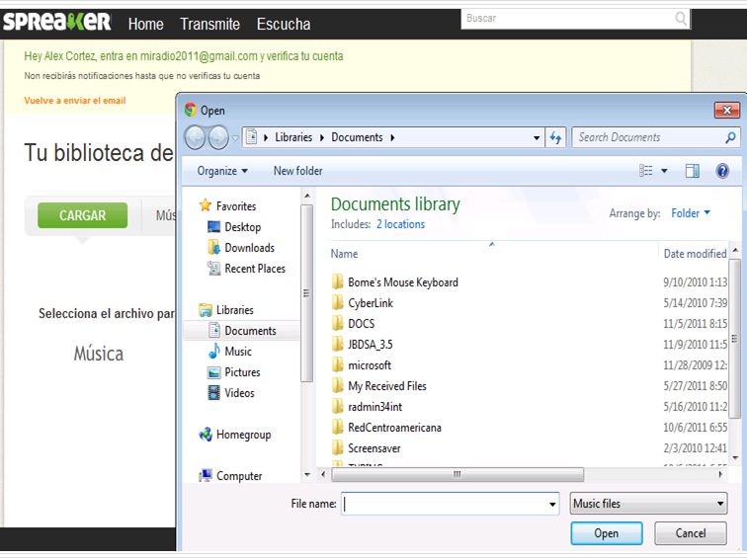The image size is (747, 560).
Task: Click the Forward arrow in Open dialog
Action: click(218, 137)
